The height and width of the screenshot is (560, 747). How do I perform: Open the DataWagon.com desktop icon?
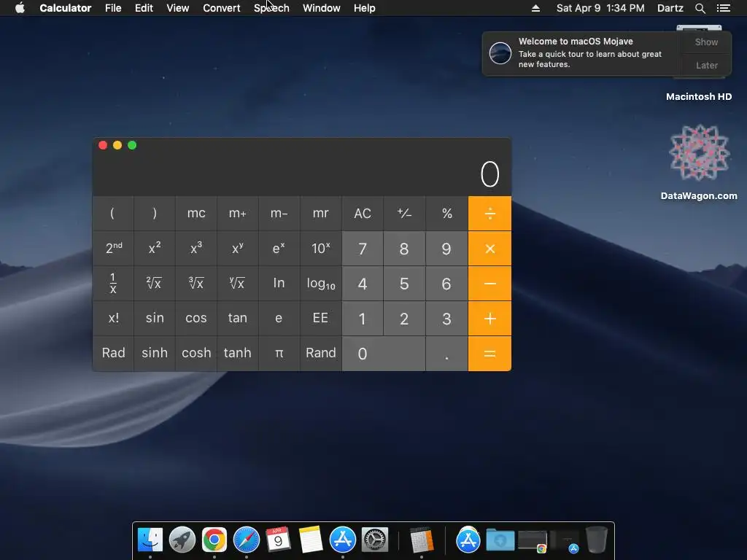coord(699,162)
